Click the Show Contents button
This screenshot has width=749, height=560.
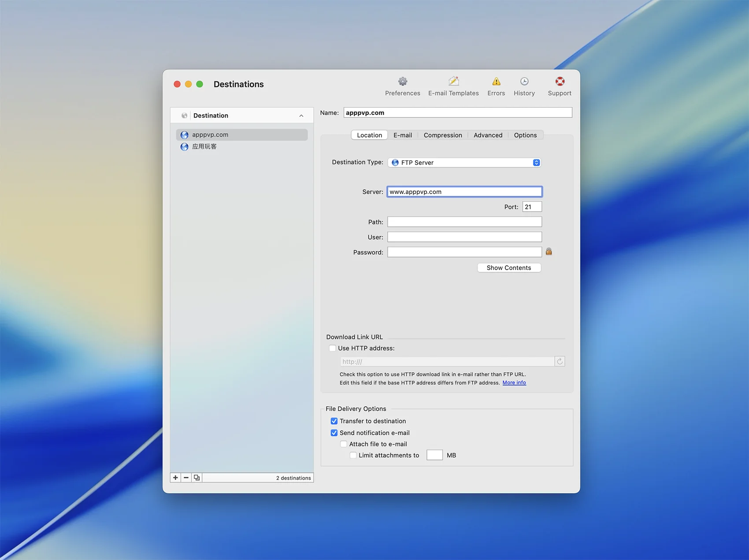508,268
